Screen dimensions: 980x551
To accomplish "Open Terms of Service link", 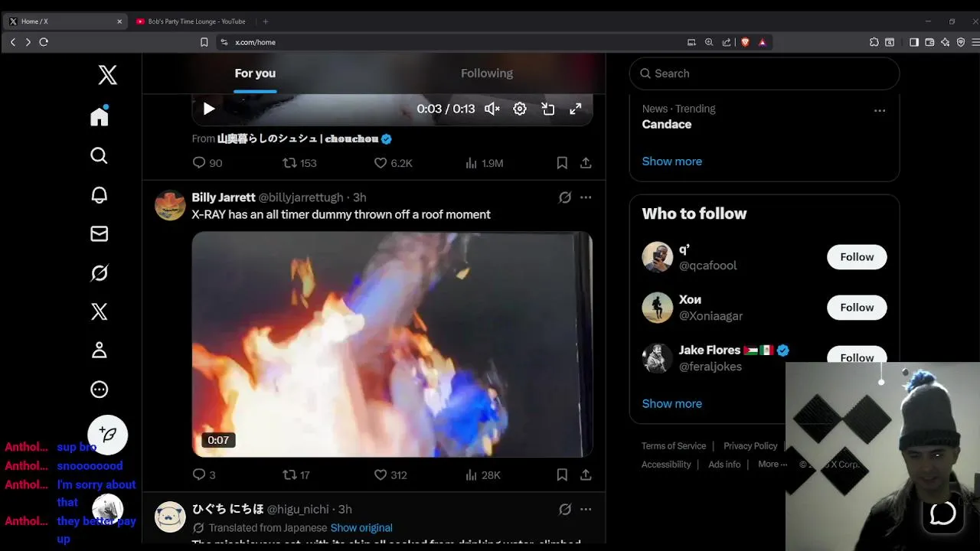I will pyautogui.click(x=674, y=446).
